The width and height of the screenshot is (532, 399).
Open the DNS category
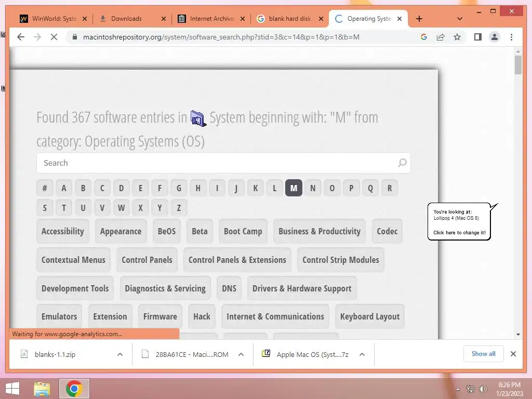point(229,288)
